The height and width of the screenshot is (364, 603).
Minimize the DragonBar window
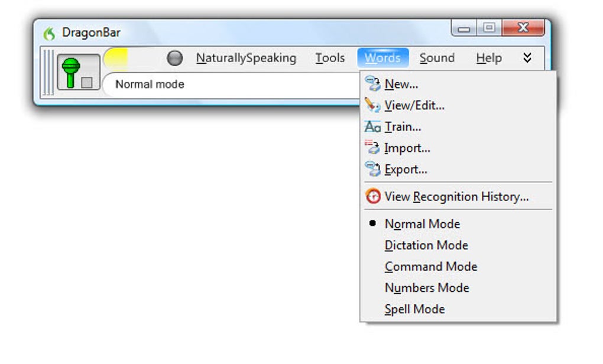[464, 28]
